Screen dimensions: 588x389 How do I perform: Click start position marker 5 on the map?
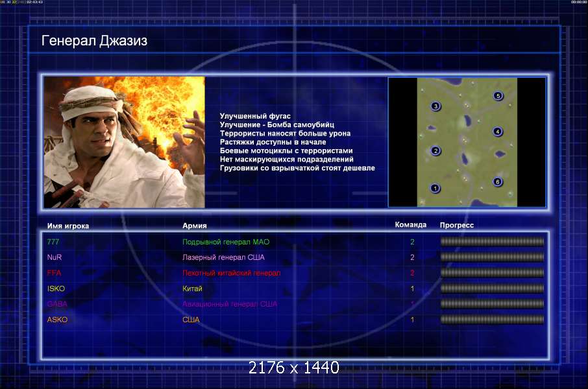coord(498,96)
